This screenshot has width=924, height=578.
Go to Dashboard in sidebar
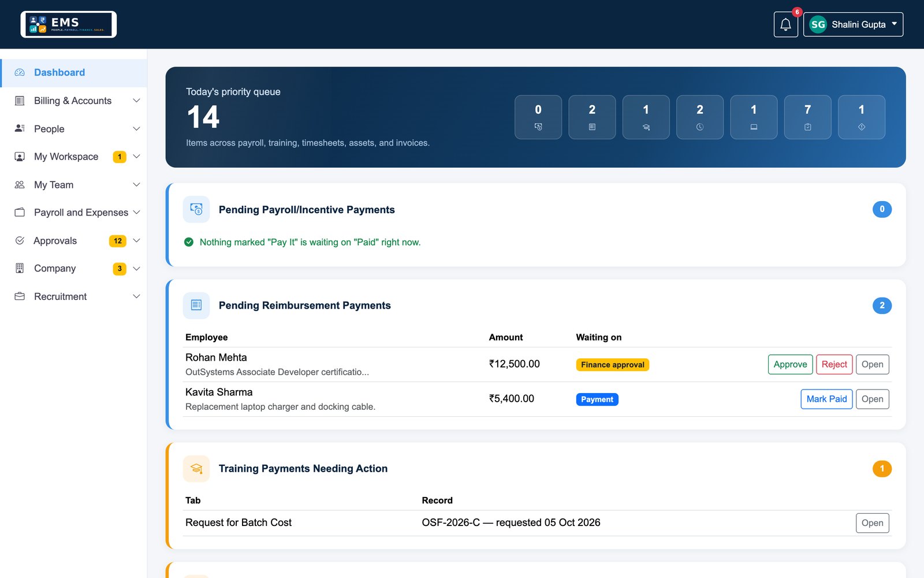click(74, 73)
